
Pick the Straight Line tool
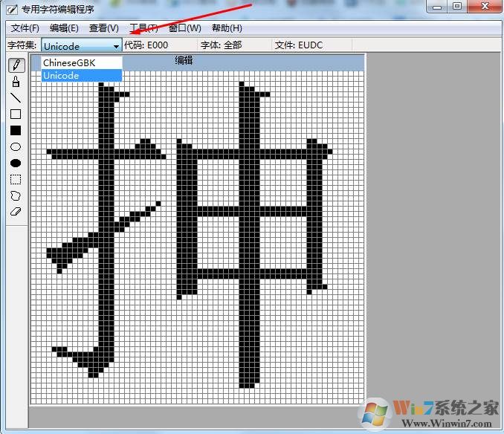click(x=16, y=97)
